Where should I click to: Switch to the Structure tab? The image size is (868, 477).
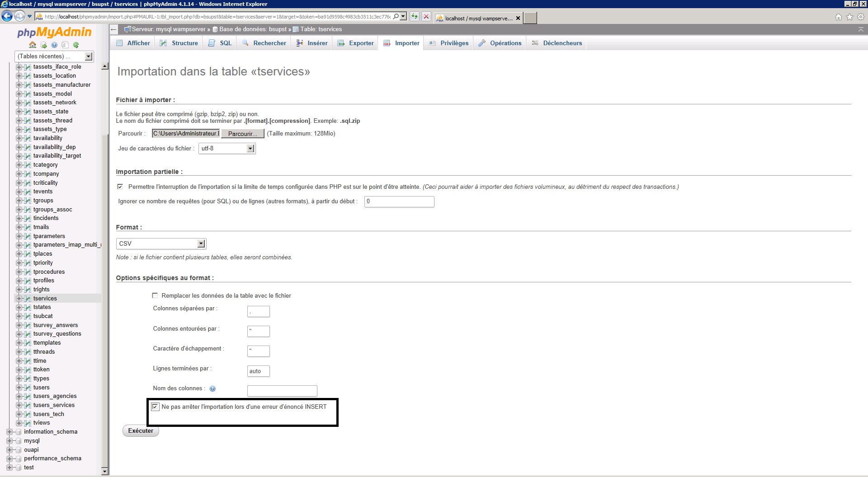tap(179, 43)
